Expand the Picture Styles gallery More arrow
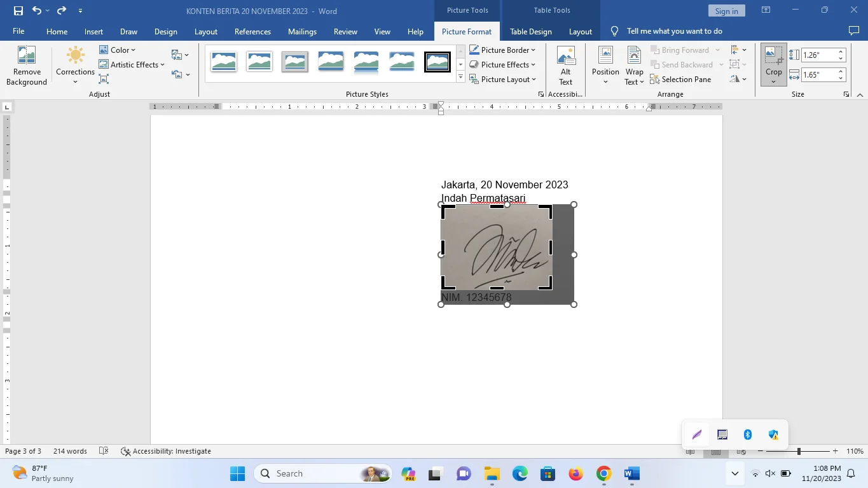Viewport: 868px width, 488px height. tap(460, 77)
